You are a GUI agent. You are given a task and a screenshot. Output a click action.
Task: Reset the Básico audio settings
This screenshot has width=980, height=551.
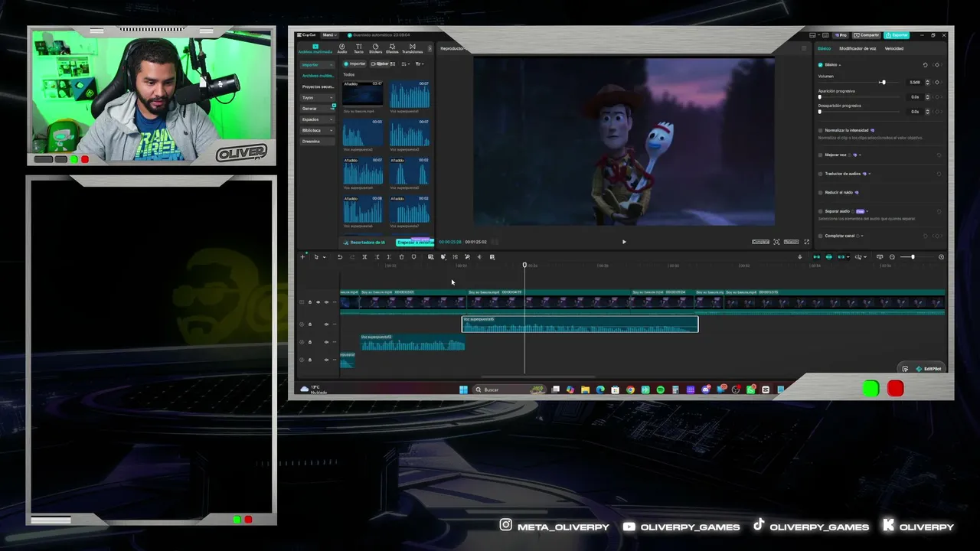click(925, 65)
